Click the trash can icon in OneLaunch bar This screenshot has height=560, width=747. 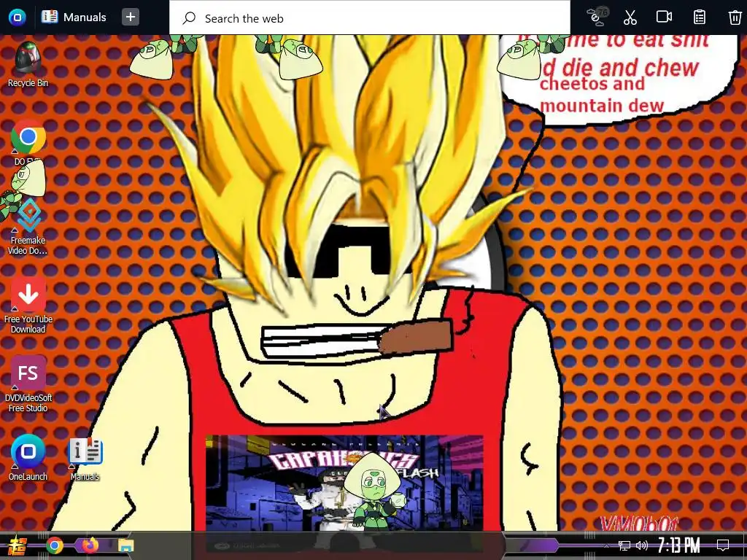point(735,17)
